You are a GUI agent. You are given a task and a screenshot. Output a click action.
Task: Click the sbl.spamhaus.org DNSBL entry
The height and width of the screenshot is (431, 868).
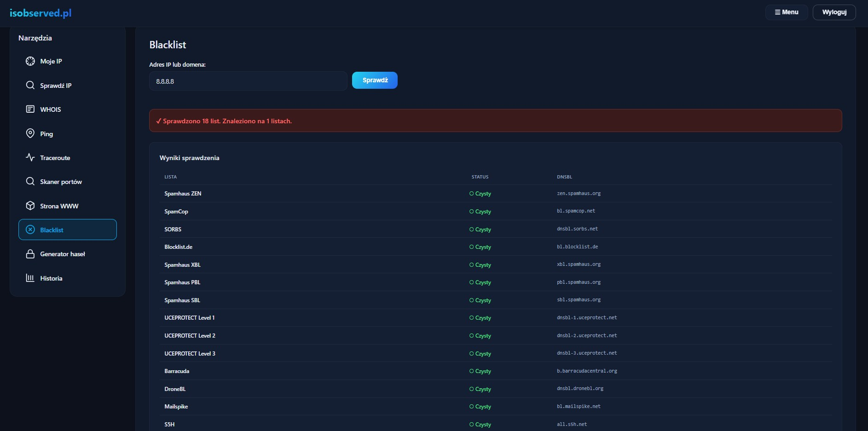(x=579, y=300)
